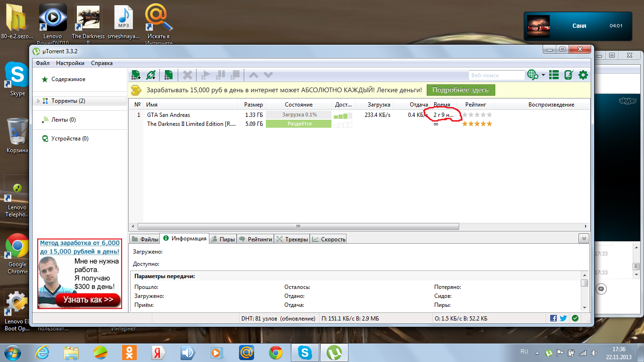644x362 pixels.
Task: Open Google Chrome desktop shortcut
Action: click(x=17, y=254)
